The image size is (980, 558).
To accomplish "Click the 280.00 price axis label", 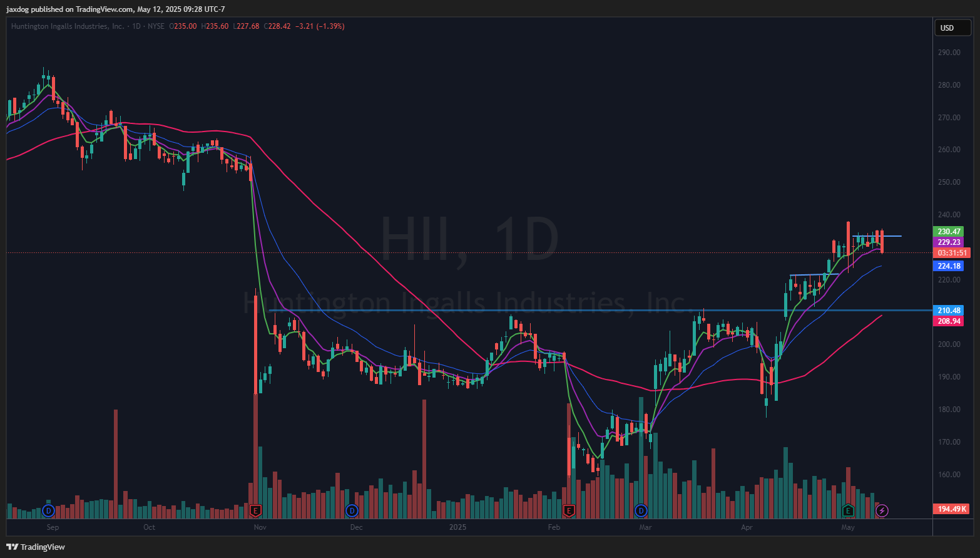I will tap(949, 85).
